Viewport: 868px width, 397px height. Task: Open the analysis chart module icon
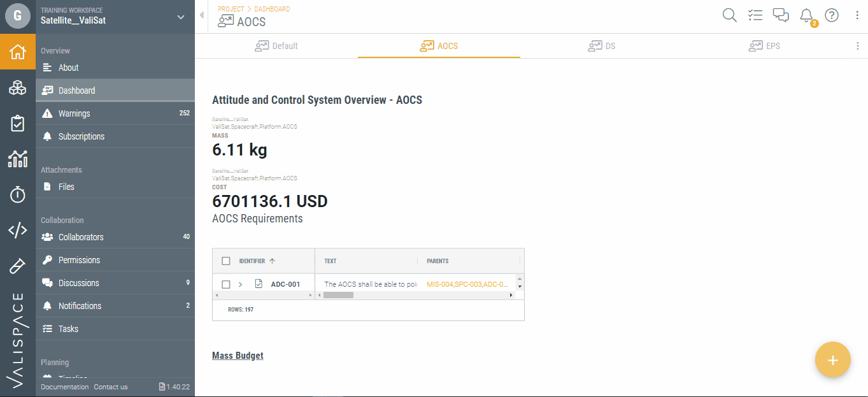click(18, 159)
